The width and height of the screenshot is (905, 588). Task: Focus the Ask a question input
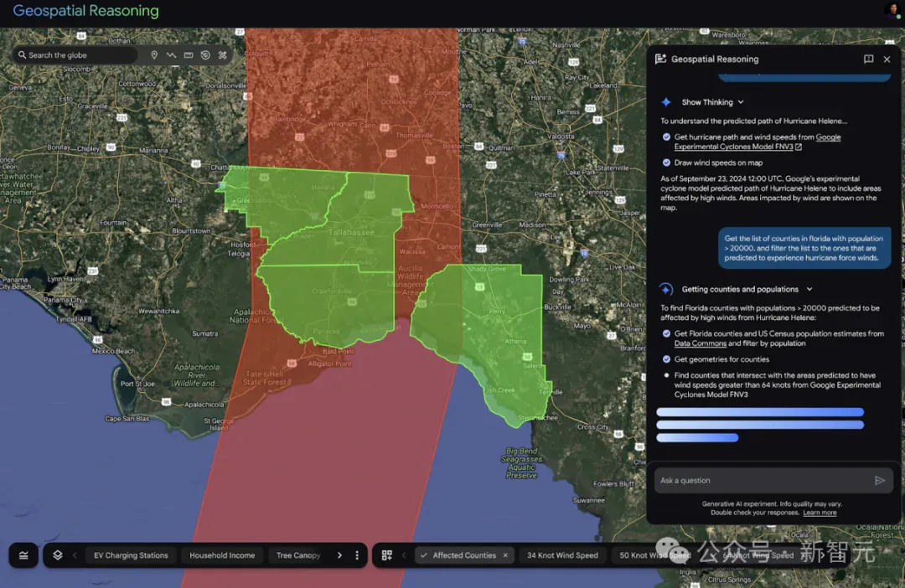(x=773, y=480)
